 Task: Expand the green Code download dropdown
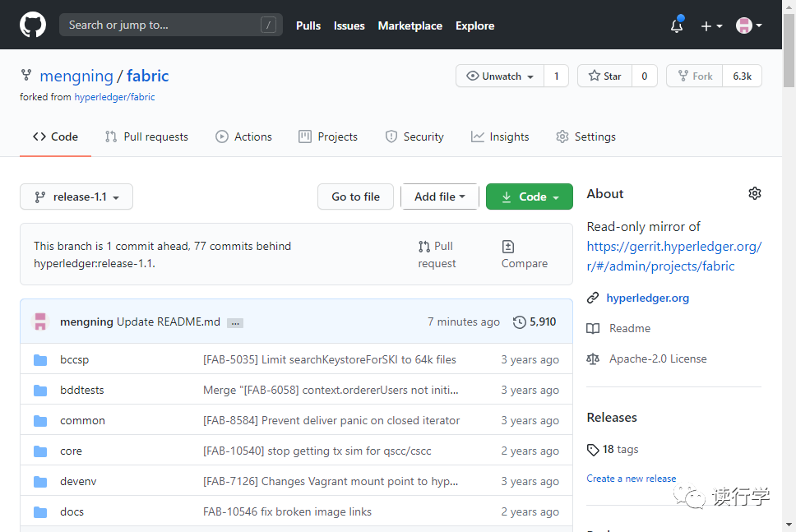point(530,197)
